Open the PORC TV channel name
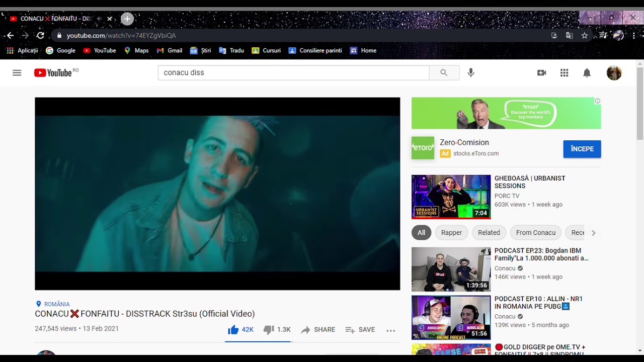644x362 pixels. 507,196
